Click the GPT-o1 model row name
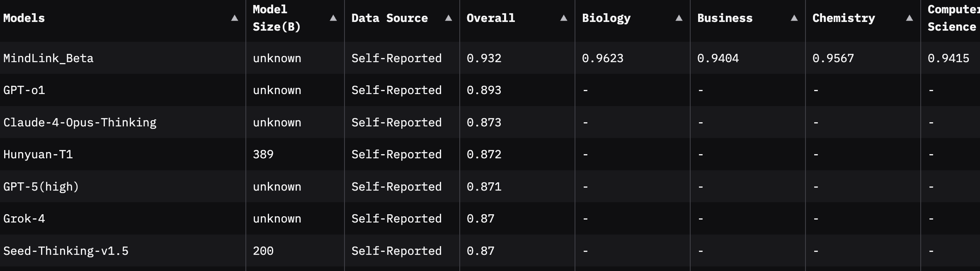Viewport: 980px width, 271px height. point(24,90)
